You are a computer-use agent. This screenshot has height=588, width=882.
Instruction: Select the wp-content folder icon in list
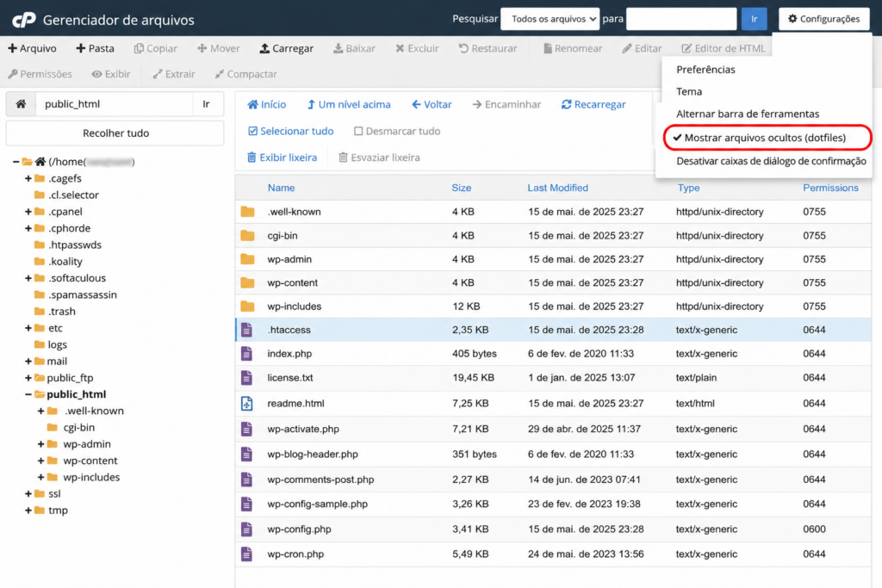click(x=247, y=282)
